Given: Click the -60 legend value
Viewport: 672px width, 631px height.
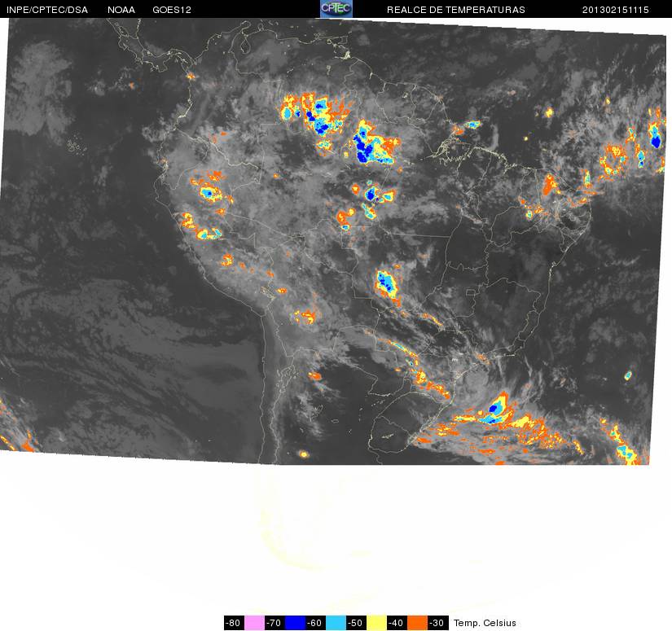Looking at the screenshot, I should coord(315,623).
